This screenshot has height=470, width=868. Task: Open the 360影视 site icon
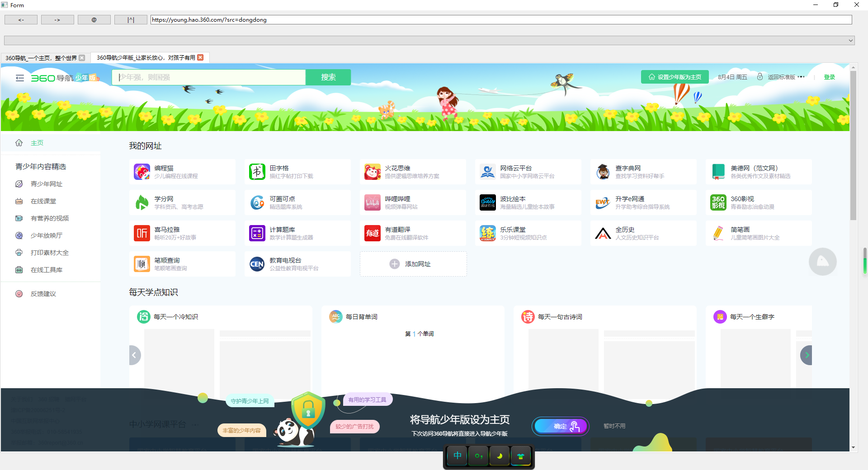pyautogui.click(x=718, y=202)
